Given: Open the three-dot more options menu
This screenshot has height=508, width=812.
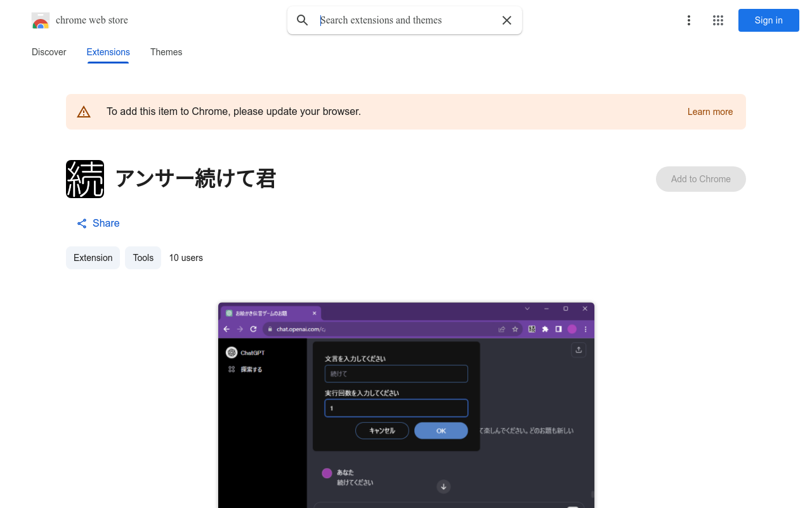Looking at the screenshot, I should tap(688, 20).
